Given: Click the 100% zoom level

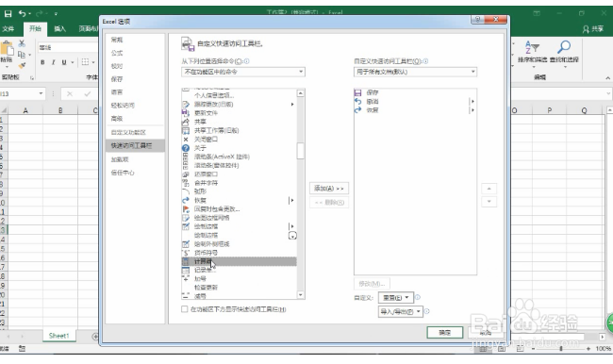Looking at the screenshot, I should pos(604,348).
